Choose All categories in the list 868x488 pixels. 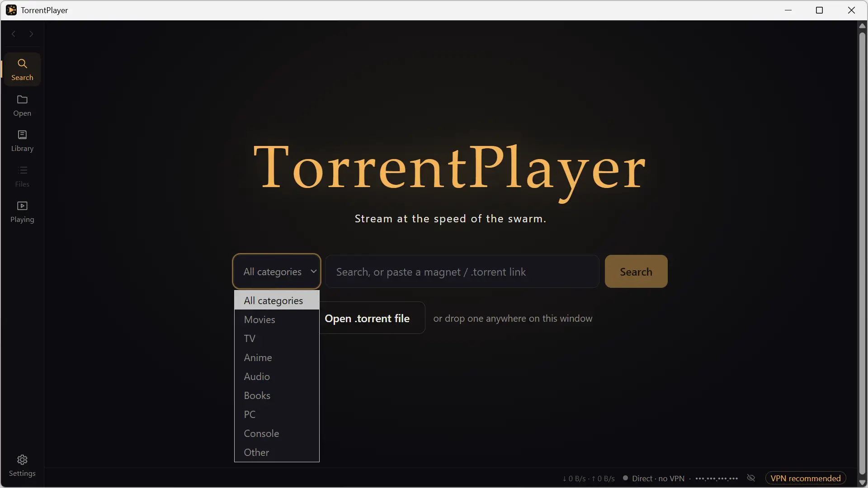[x=277, y=300]
